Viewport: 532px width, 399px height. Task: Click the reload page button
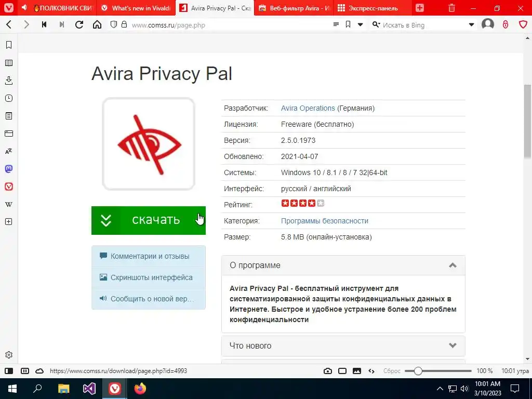[79, 24]
